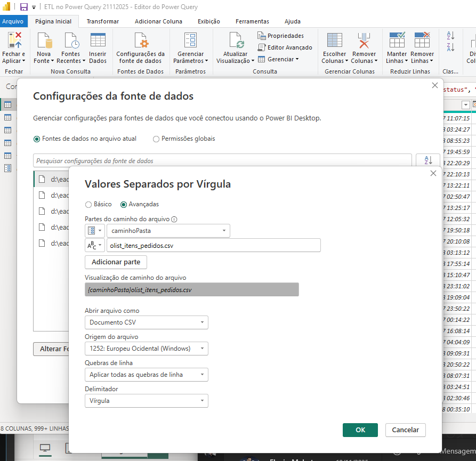Click the Atualizar Visualização icon

(x=236, y=41)
